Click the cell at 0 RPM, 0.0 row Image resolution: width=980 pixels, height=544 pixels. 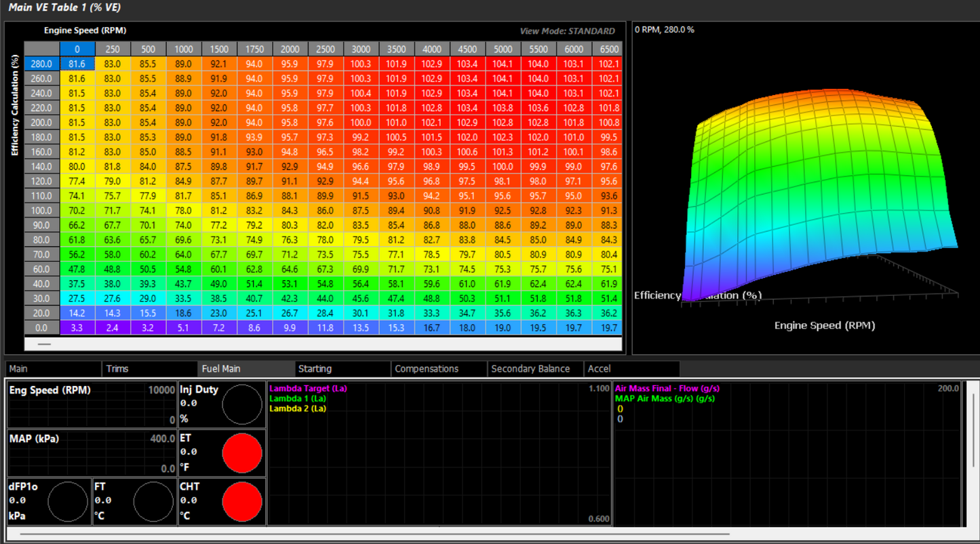(x=77, y=328)
